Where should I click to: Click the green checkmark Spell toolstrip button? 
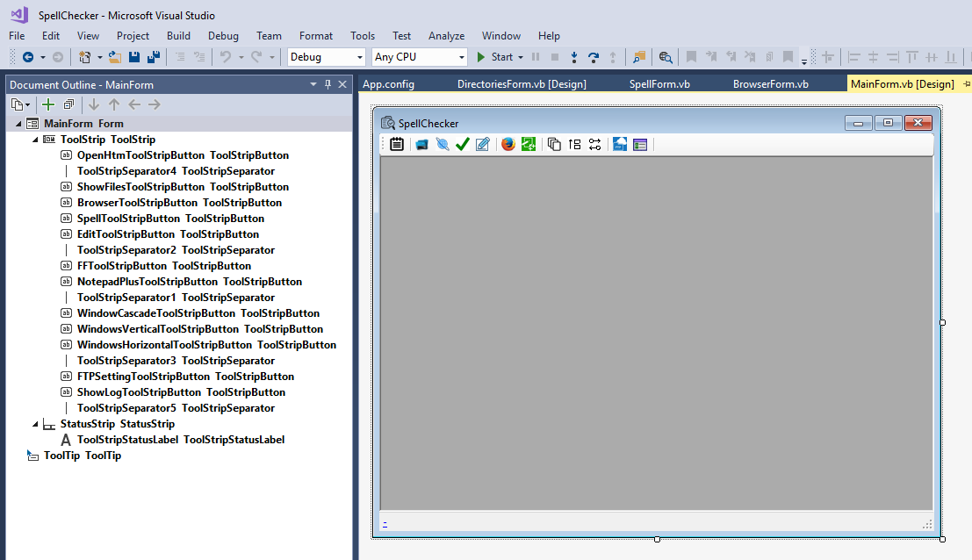click(463, 144)
